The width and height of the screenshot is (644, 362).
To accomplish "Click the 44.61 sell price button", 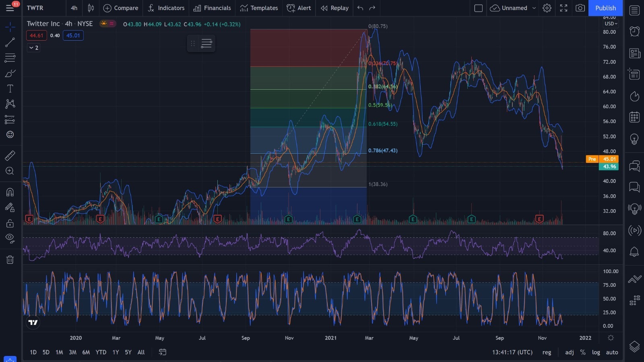I will (37, 35).
